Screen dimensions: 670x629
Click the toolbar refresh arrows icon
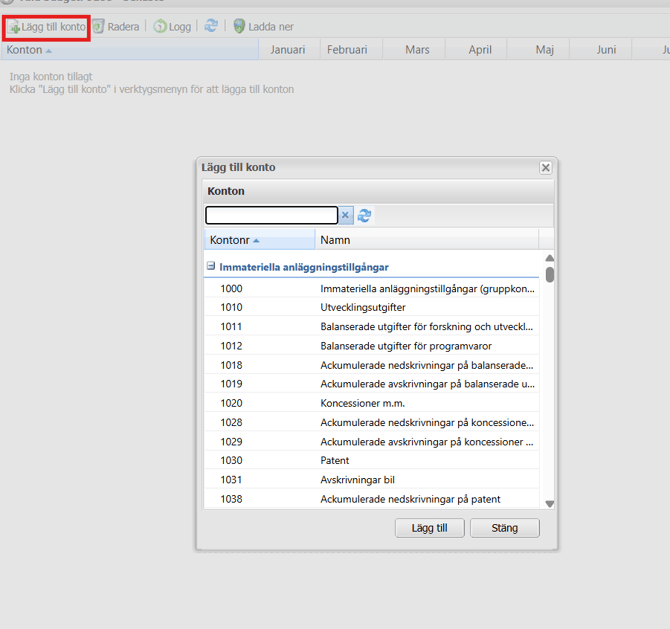[x=211, y=26]
